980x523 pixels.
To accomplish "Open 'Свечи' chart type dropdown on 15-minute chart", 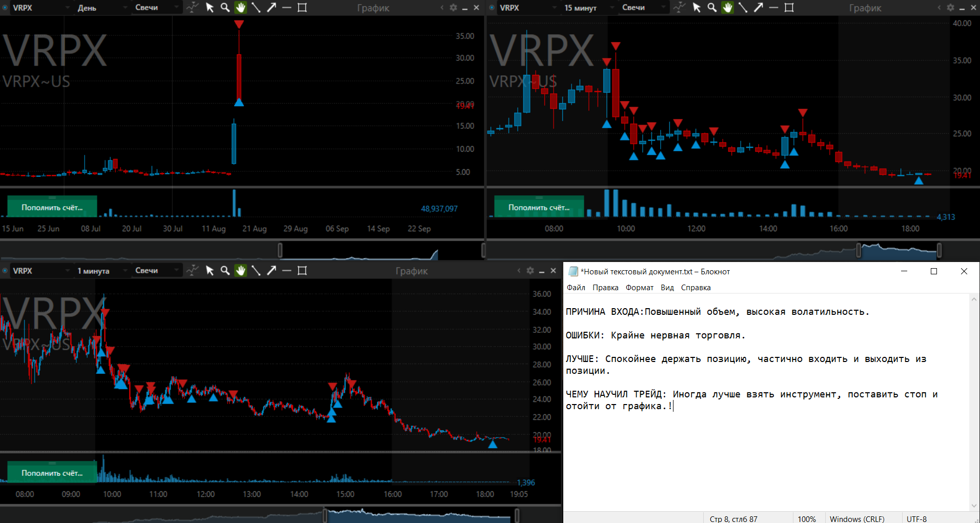I will tap(644, 8).
